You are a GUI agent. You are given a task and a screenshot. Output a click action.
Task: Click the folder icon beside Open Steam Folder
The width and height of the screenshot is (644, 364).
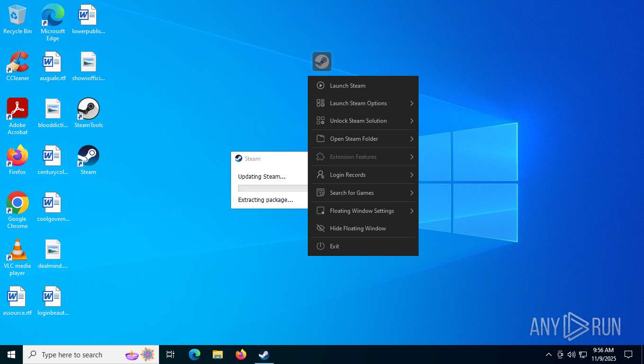click(x=321, y=138)
